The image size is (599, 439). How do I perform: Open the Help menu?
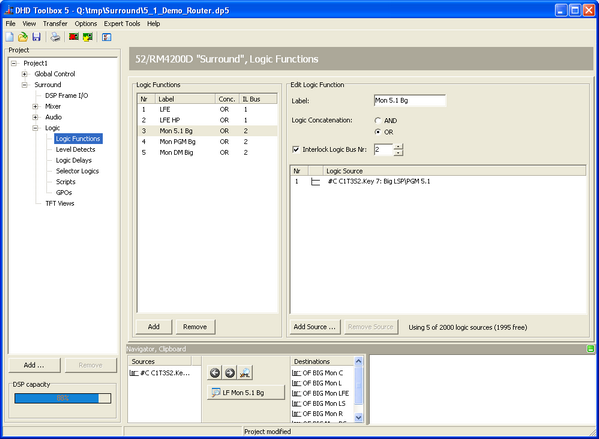click(x=154, y=24)
